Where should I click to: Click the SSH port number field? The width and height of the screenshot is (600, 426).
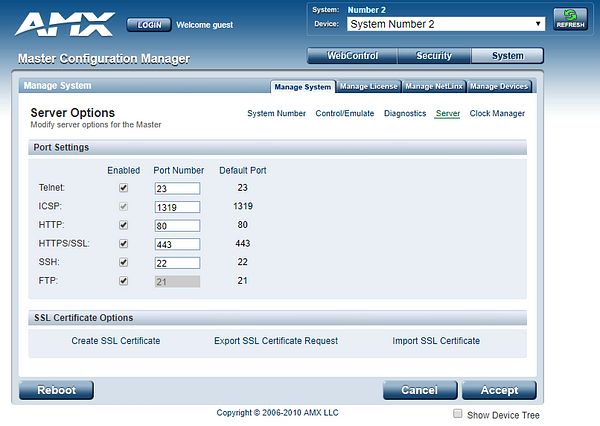point(177,263)
